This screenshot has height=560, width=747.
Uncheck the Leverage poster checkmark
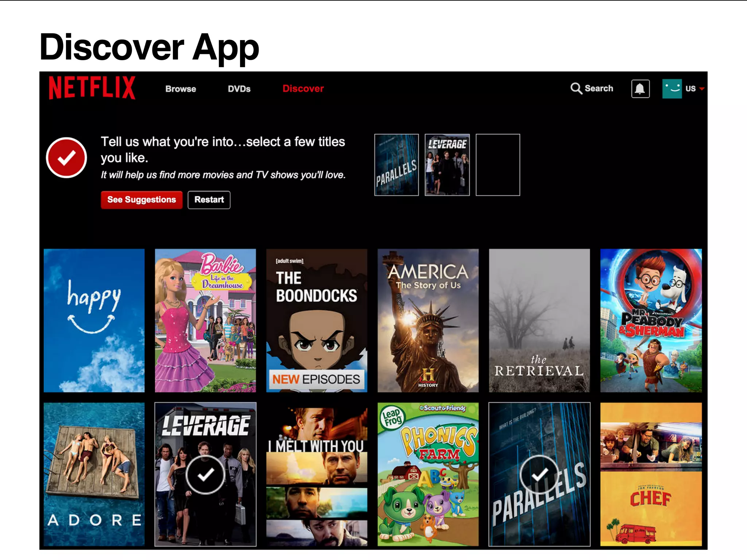(x=205, y=474)
